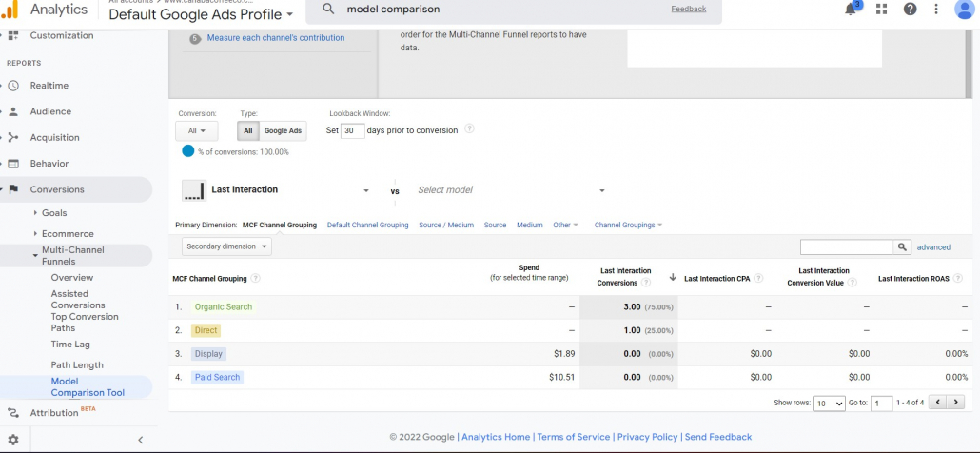The height and width of the screenshot is (453, 980).
Task: Click the Customization sidebar icon
Action: pyautogui.click(x=13, y=35)
